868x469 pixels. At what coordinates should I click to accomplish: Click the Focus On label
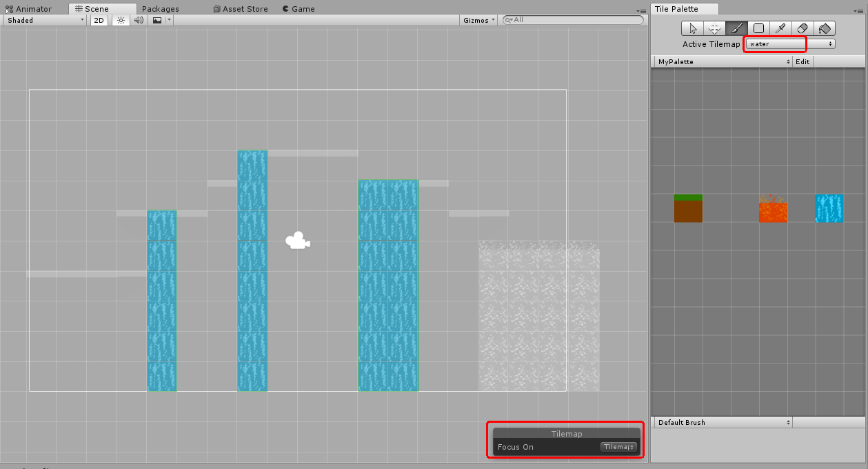[516, 447]
